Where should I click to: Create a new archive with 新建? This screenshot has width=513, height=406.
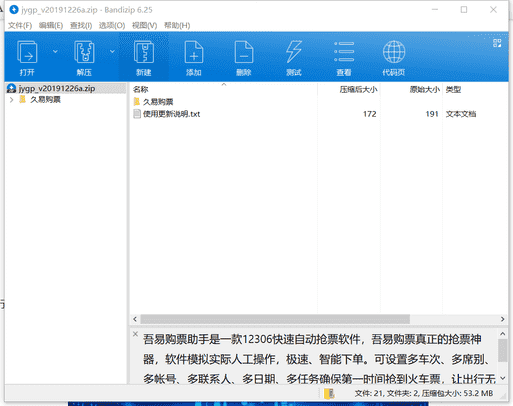tap(144, 58)
